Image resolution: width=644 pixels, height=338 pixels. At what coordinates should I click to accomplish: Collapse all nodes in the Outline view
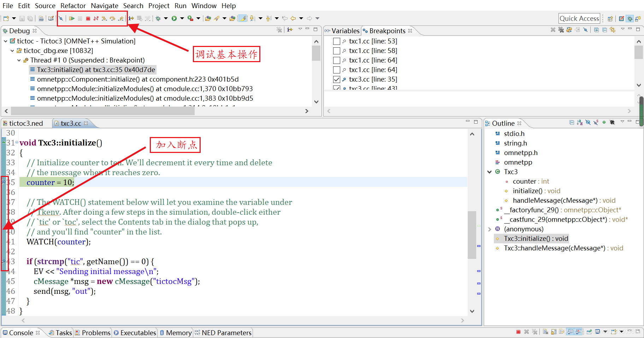(x=572, y=123)
